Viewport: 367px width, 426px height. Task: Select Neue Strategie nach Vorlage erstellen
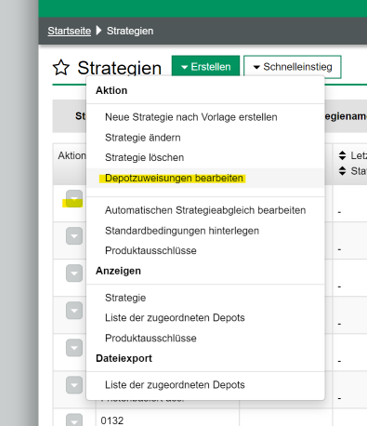(191, 117)
